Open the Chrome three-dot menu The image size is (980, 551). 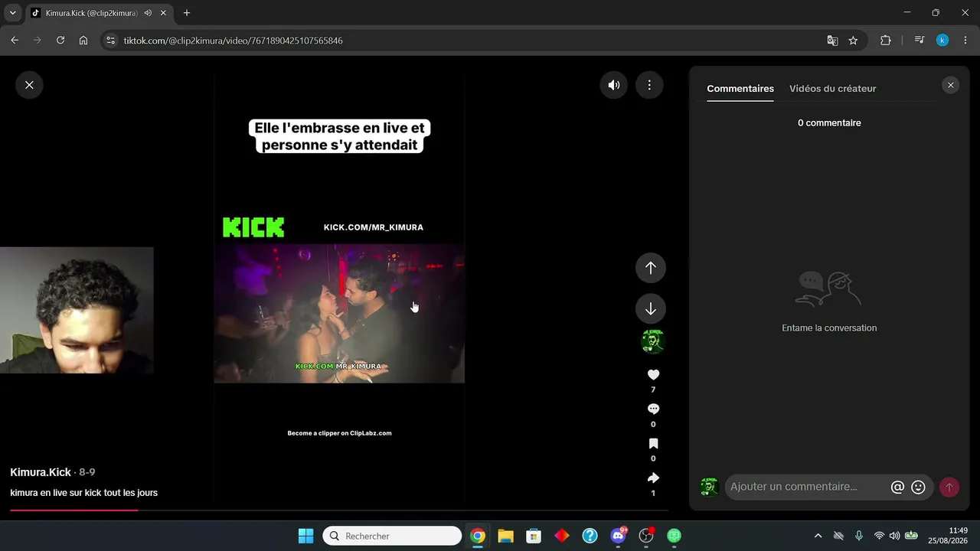pyautogui.click(x=965, y=41)
